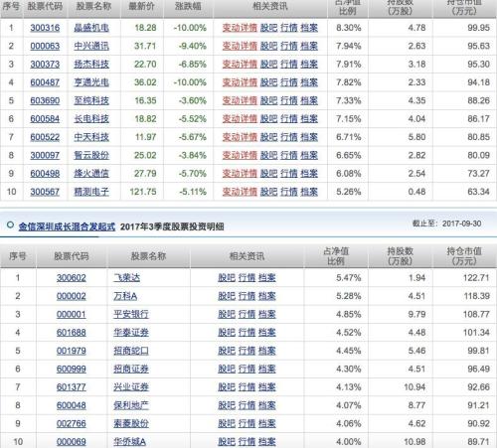Open stock code 300602 link

coord(72,278)
